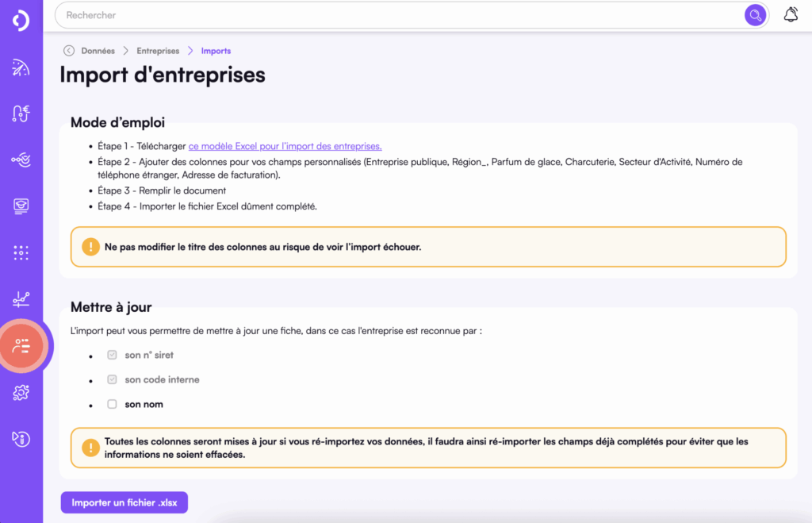This screenshot has height=523, width=812.
Task: Toggle the "son code interne" checkbox
Action: point(112,379)
